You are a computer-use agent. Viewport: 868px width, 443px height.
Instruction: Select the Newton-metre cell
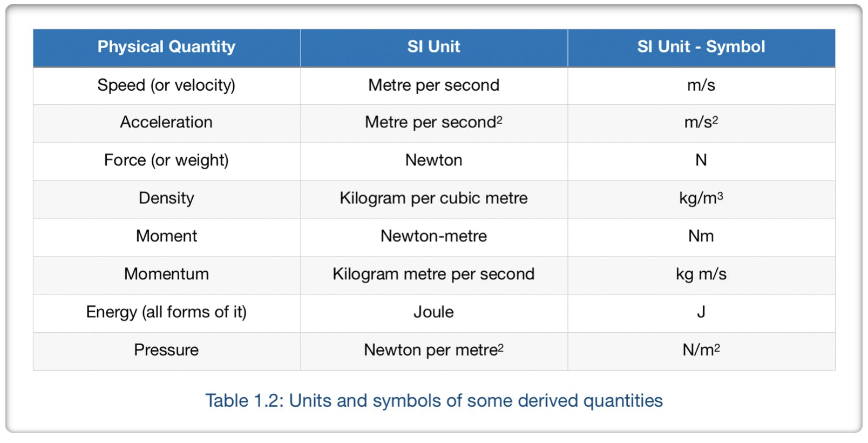click(433, 236)
